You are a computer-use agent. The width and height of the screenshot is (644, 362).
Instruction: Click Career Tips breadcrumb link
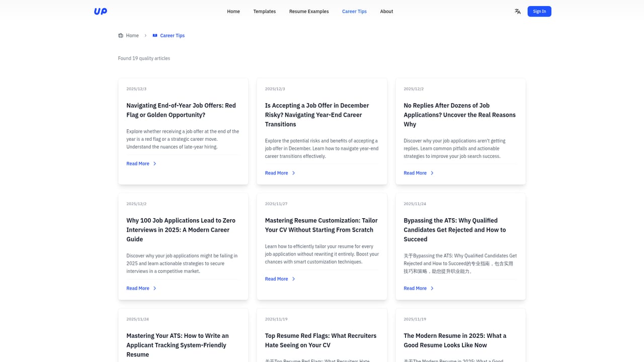(173, 36)
